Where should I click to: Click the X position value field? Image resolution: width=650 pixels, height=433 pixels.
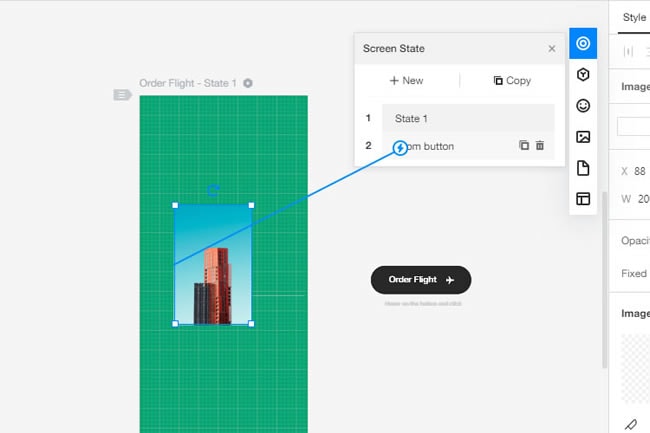click(640, 171)
